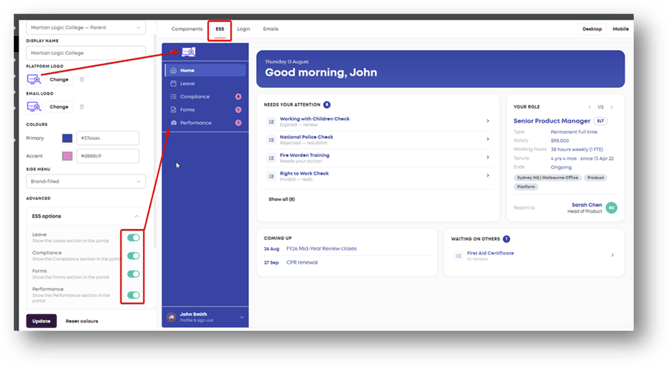The width and height of the screenshot is (670, 367).
Task: Open Compliance via the sidebar list icon
Action: tap(173, 97)
